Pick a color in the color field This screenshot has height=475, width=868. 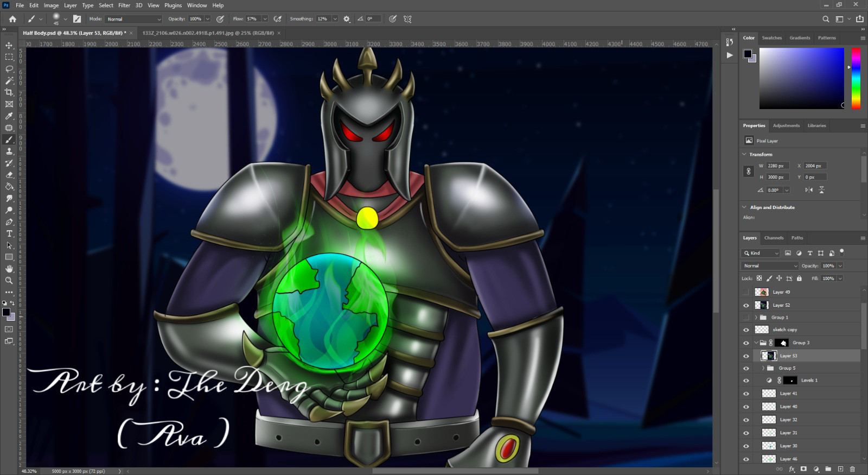(801, 78)
